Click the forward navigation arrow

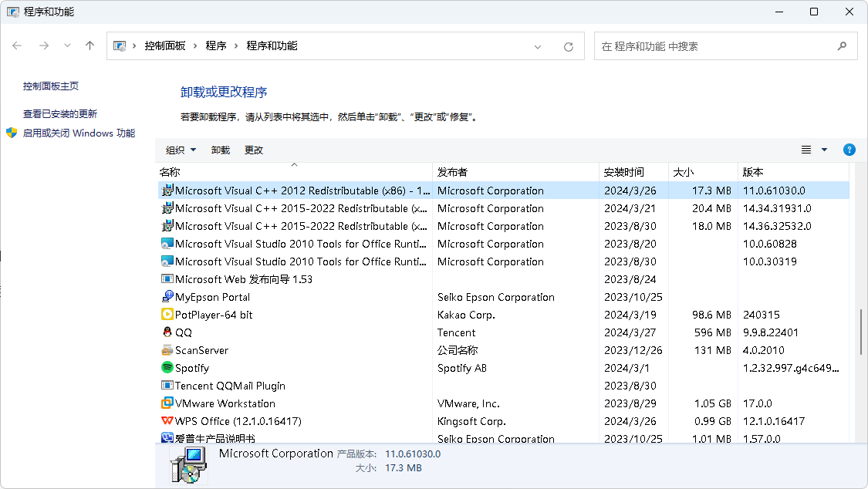pyautogui.click(x=44, y=46)
